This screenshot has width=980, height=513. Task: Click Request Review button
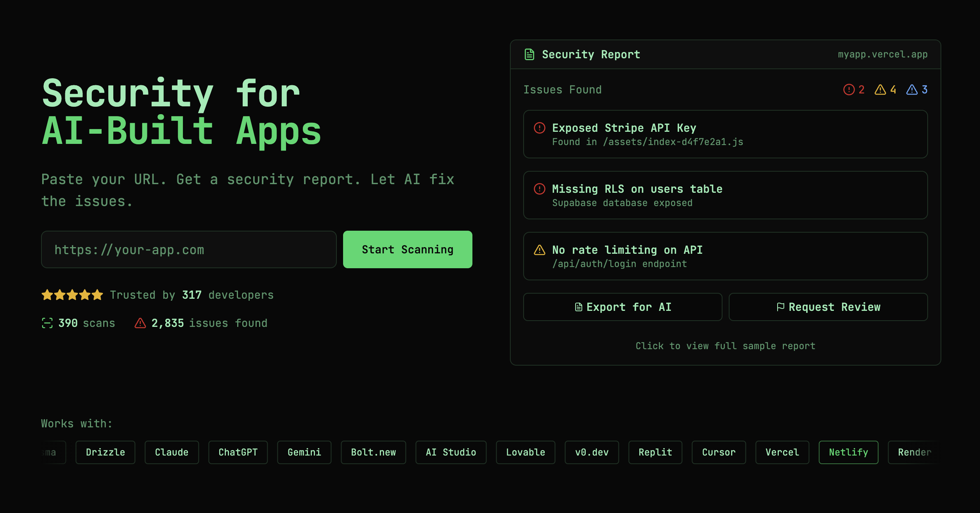[x=828, y=307]
